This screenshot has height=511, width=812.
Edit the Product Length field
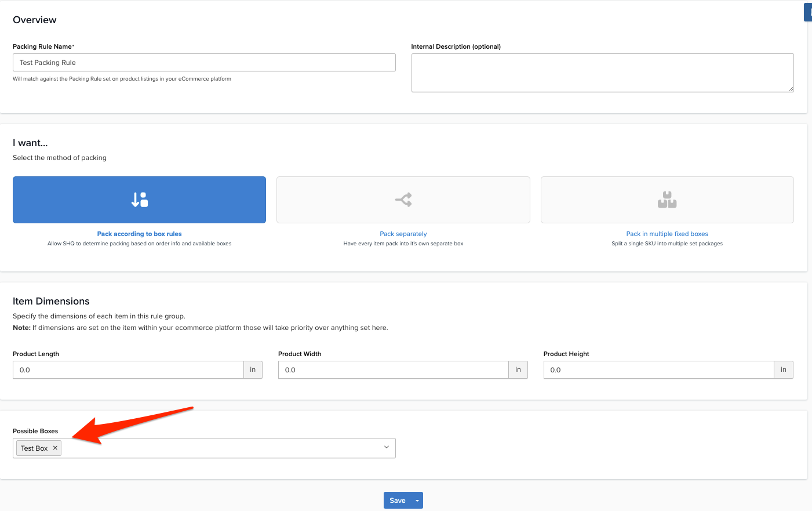[x=128, y=370]
